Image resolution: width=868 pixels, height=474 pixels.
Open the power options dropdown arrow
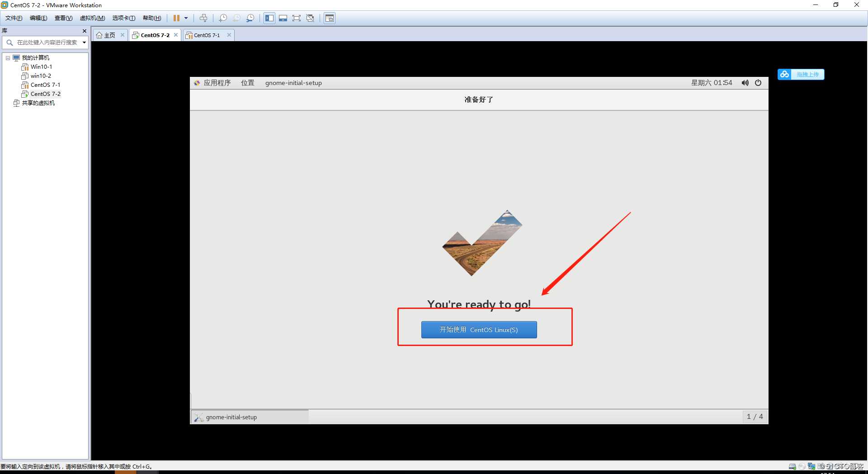pos(186,18)
